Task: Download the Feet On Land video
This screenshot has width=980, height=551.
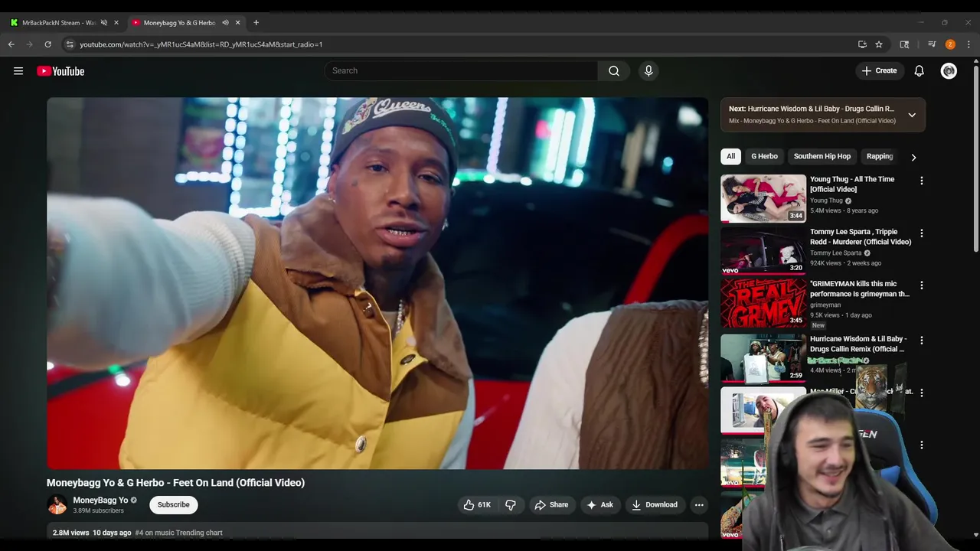Action: point(655,505)
